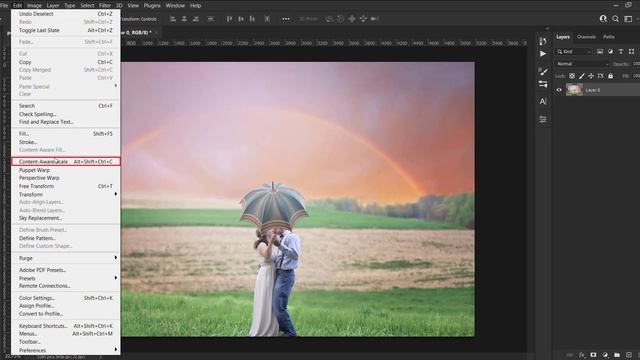Open the three-dots more align options
640x360 pixels.
(286, 19)
